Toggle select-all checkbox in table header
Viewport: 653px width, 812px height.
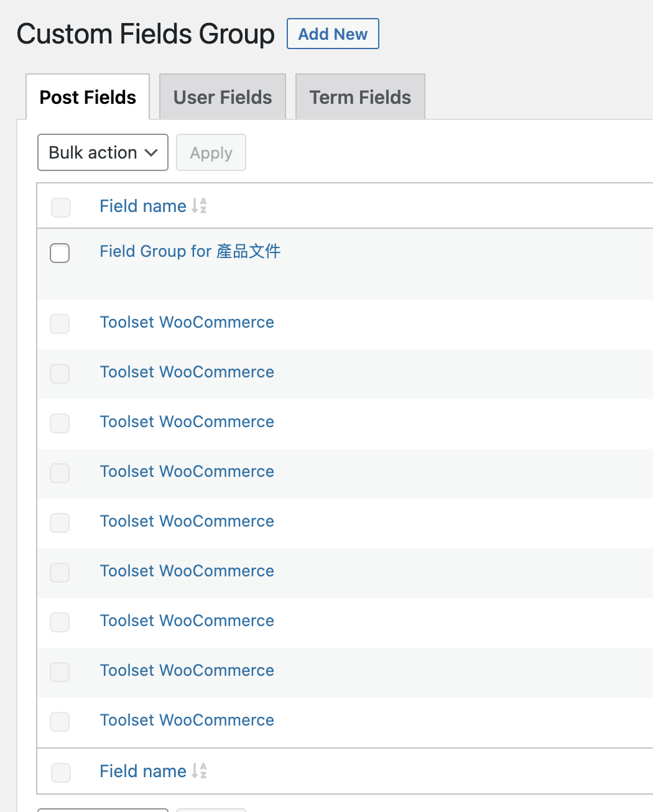coord(61,207)
